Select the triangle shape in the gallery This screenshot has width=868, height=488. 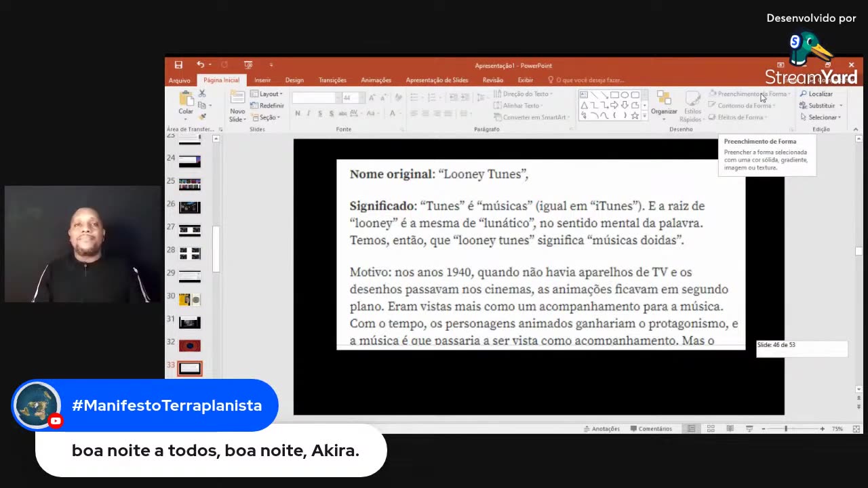tap(584, 105)
